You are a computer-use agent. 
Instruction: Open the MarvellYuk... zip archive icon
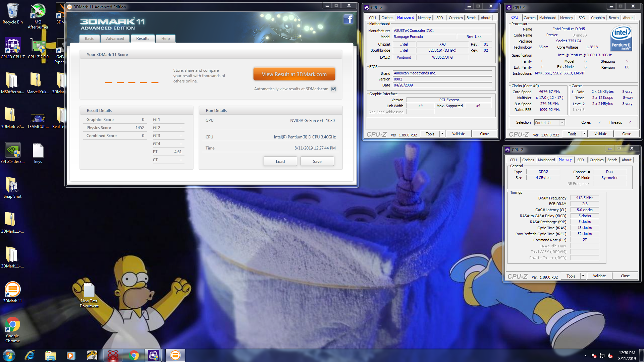[x=38, y=83]
